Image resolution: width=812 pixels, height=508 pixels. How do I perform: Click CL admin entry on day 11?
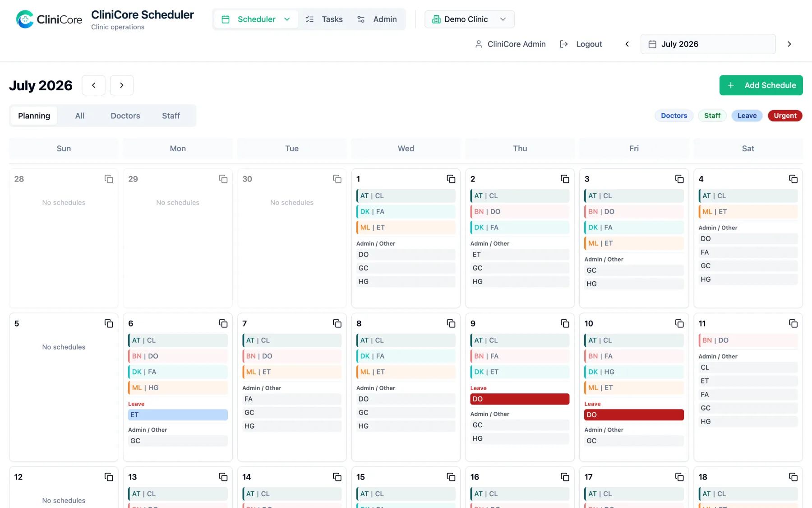[748, 368]
